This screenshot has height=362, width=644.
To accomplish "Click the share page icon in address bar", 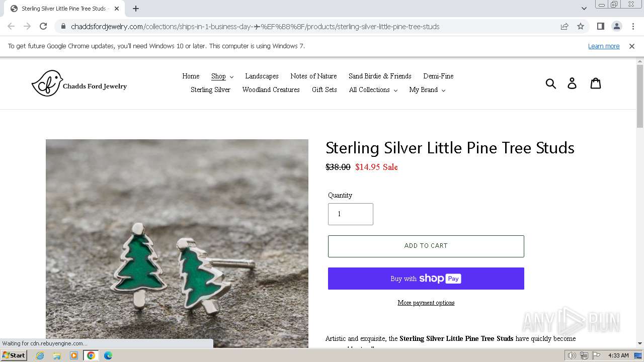I will [x=565, y=27].
